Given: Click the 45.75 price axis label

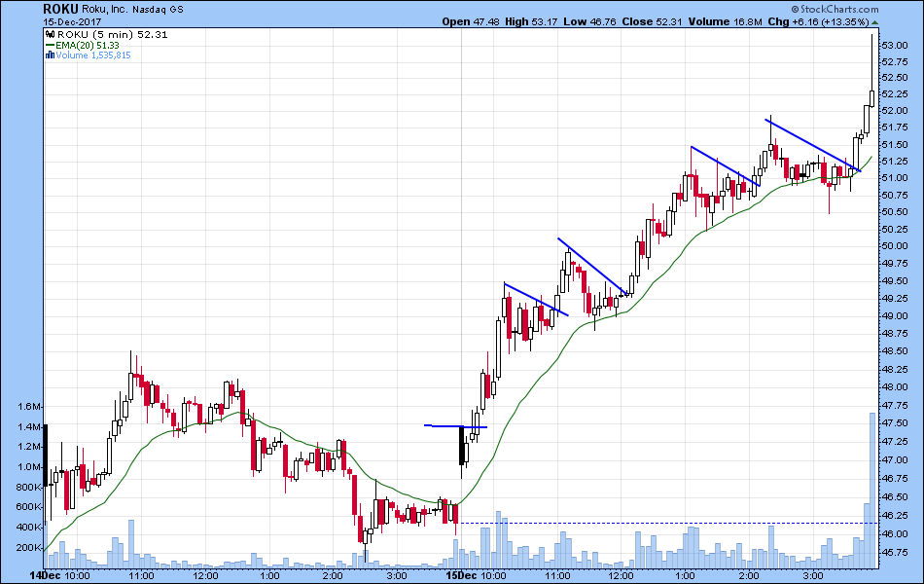Looking at the screenshot, I should pyautogui.click(x=895, y=553).
